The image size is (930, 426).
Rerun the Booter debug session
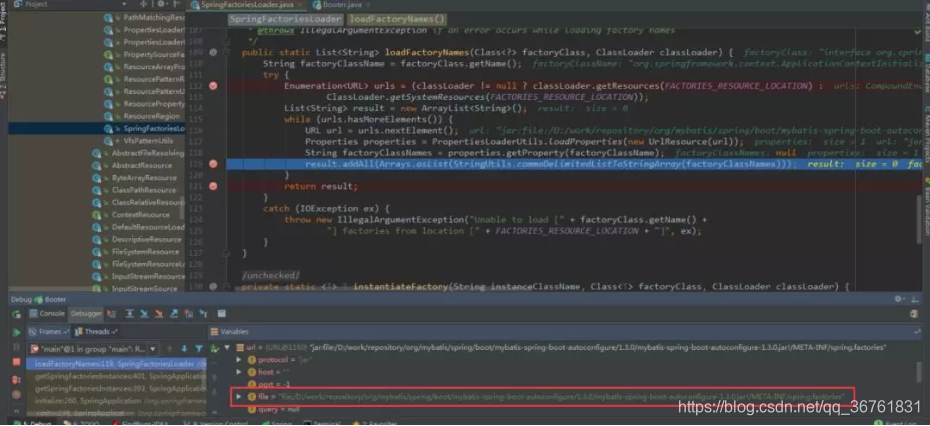[17, 314]
